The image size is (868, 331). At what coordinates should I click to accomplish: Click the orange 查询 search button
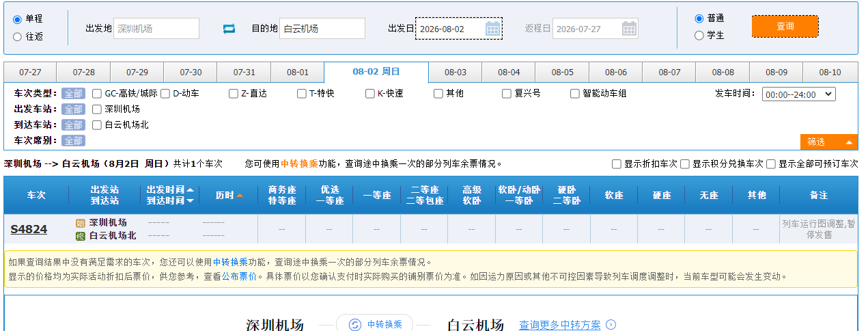(x=785, y=27)
